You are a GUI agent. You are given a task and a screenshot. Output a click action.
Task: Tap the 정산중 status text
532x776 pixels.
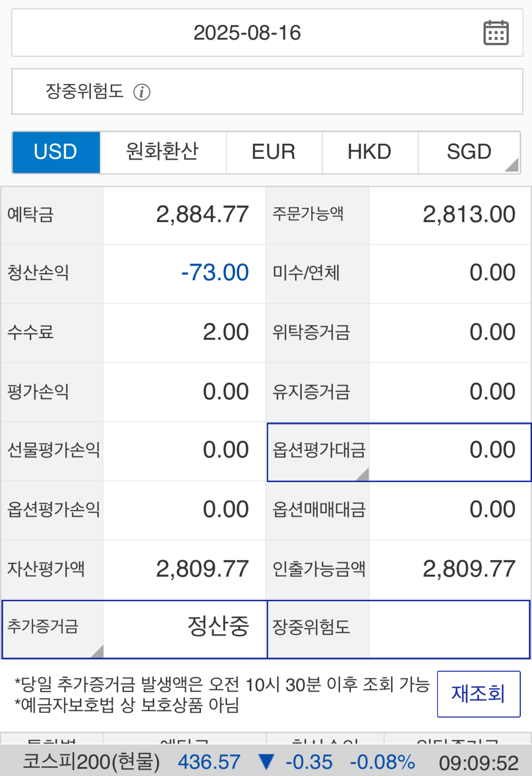click(218, 626)
